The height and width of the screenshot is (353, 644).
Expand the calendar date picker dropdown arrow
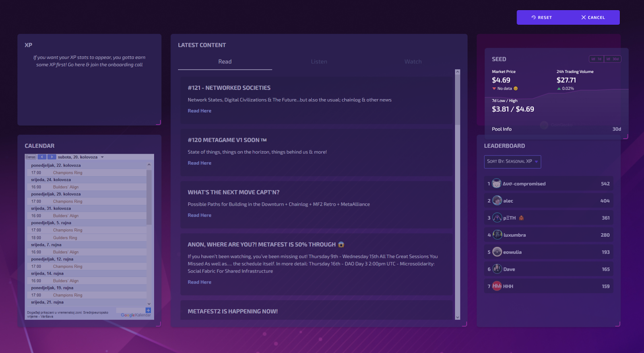pos(102,157)
